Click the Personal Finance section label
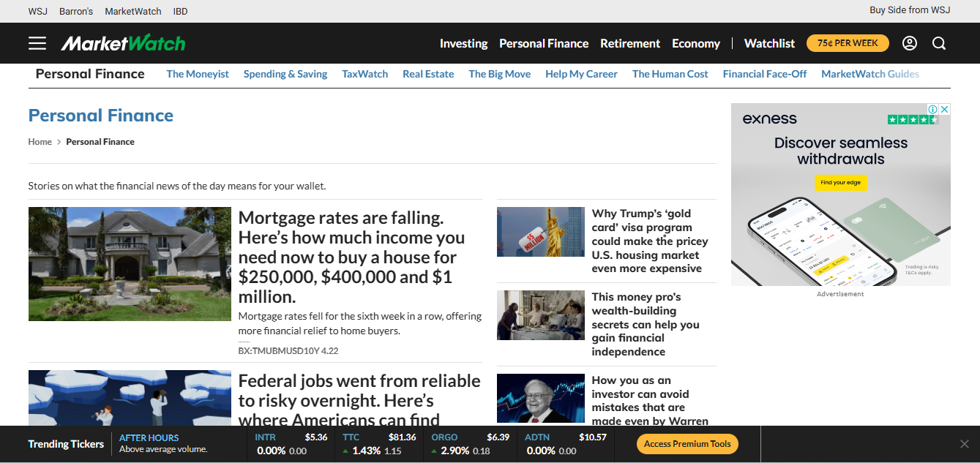This screenshot has width=980, height=463. (90, 74)
